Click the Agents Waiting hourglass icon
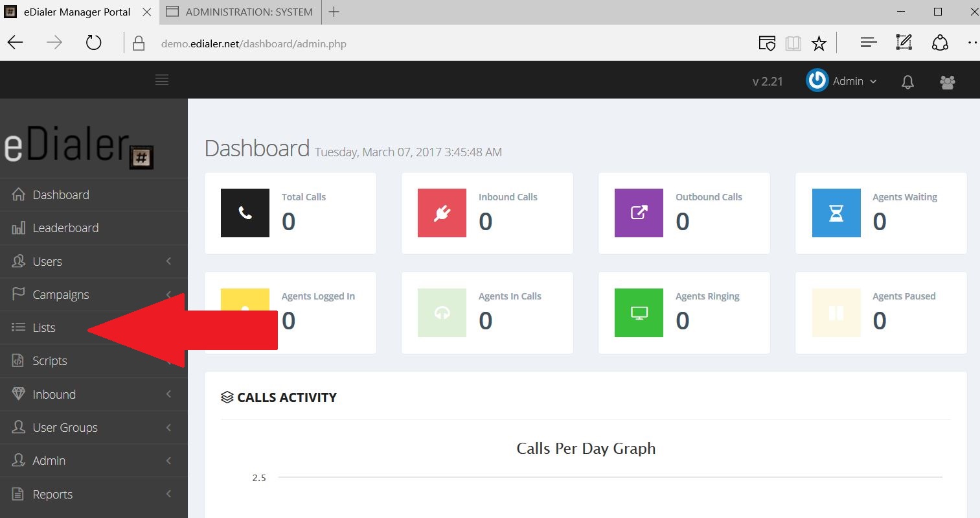The image size is (980, 518). (x=836, y=213)
